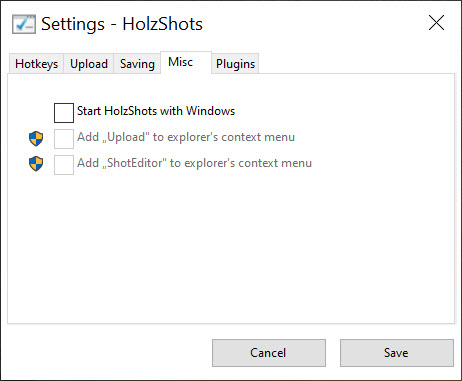
Task: Click the shield icon beside the Upload option
Action: pyautogui.click(x=36, y=138)
